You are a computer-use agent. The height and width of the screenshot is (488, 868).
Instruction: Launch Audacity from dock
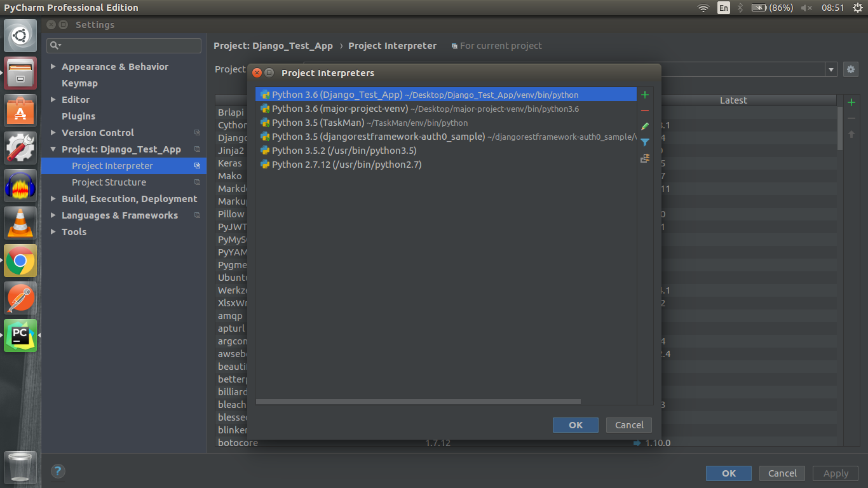click(x=20, y=186)
